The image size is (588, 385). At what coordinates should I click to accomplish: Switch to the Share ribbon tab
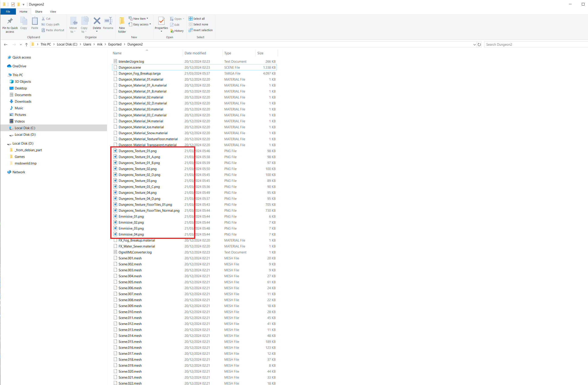pos(39,12)
